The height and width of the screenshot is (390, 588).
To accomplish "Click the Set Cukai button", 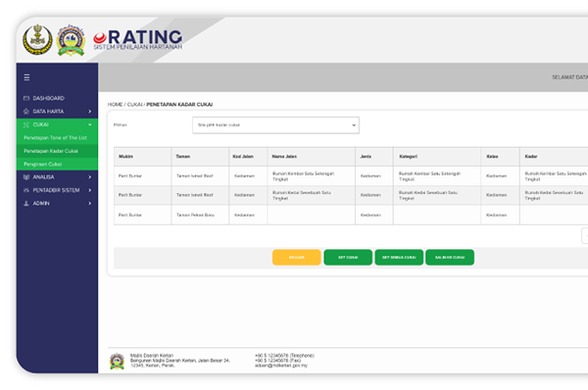I will click(348, 258).
